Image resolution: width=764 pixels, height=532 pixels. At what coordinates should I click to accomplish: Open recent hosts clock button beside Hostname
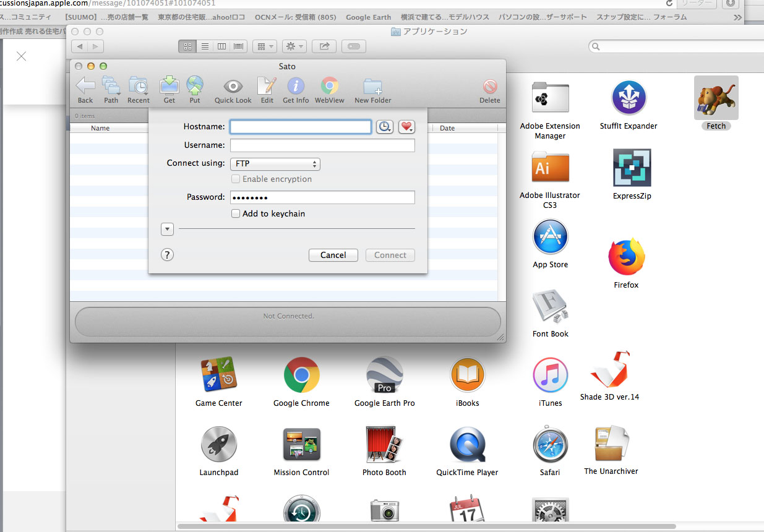point(385,126)
